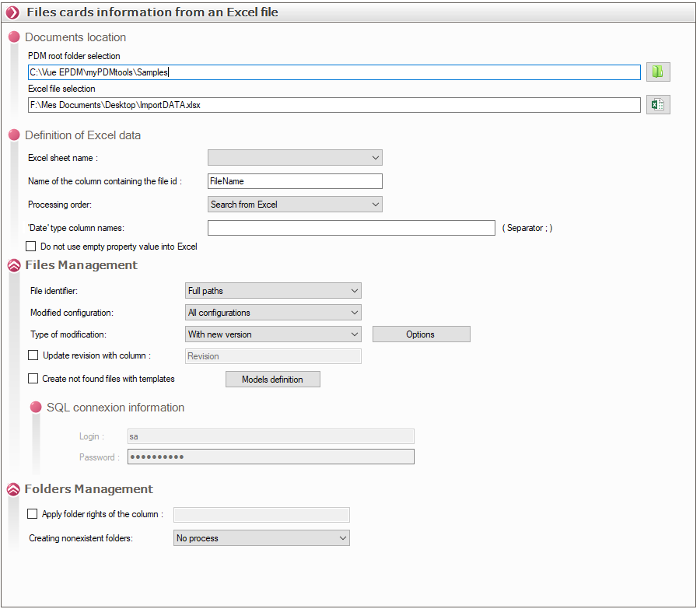This screenshot has height=609, width=700.
Task: Toggle Update revision with column checkbox
Action: click(33, 355)
